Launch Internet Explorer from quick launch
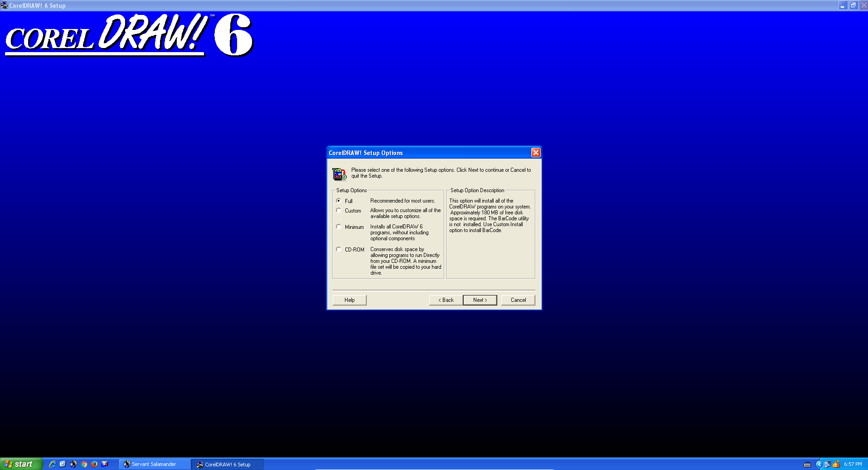 (53, 464)
